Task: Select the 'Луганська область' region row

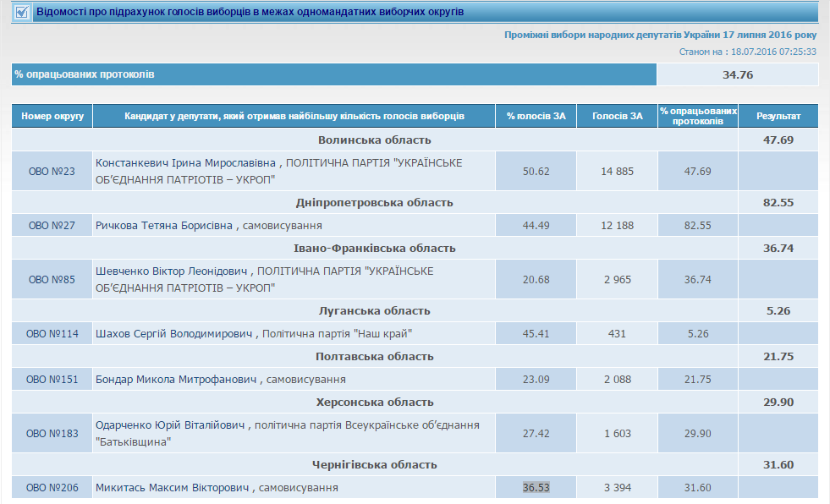Action: click(375, 311)
